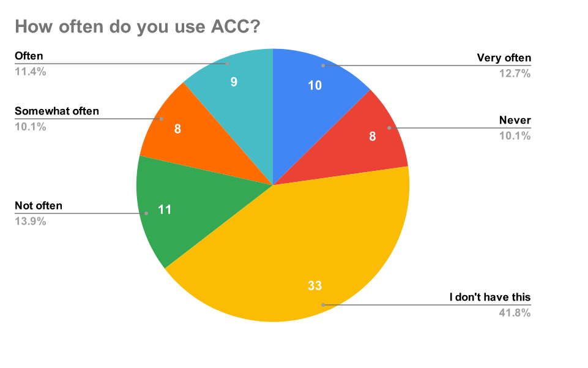Screen dimensions: 588x368
Task: Click the 'Very often' legend label
Action: (x=504, y=58)
